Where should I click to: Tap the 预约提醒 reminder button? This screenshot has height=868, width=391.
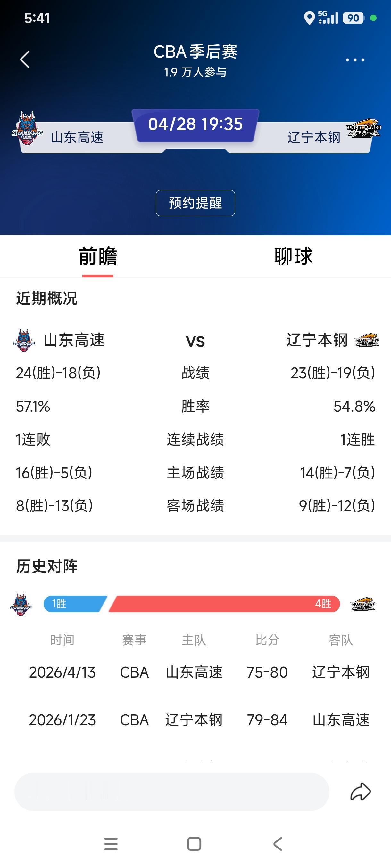click(x=195, y=203)
